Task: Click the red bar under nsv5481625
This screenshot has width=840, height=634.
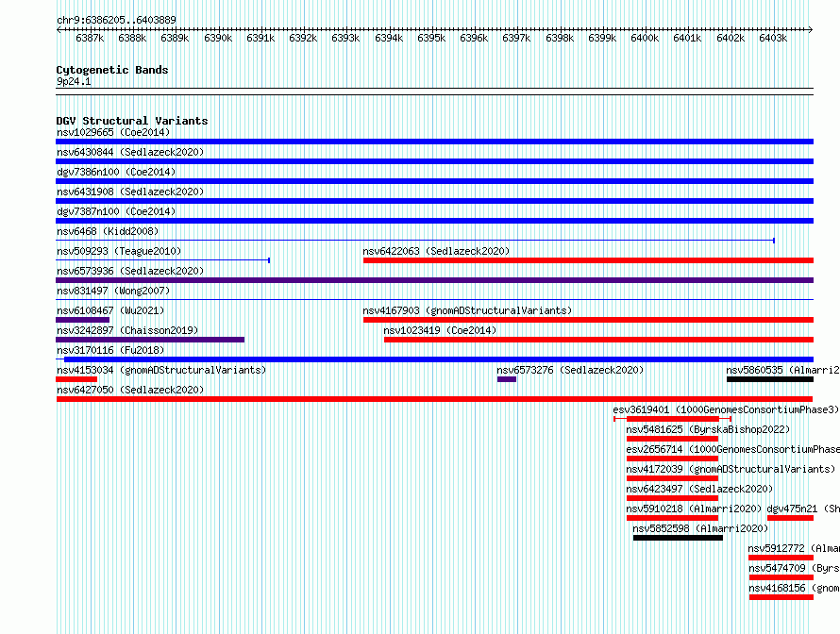Action: [672, 439]
